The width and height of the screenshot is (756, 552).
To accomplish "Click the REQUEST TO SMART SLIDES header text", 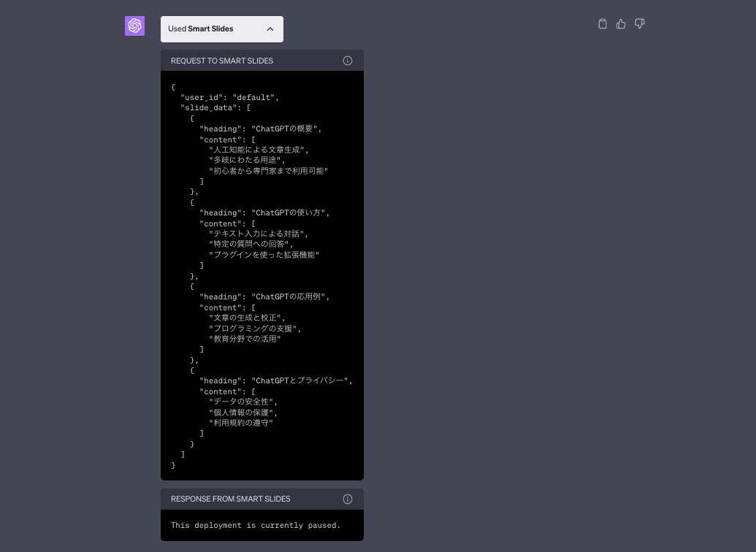I will [x=222, y=61].
